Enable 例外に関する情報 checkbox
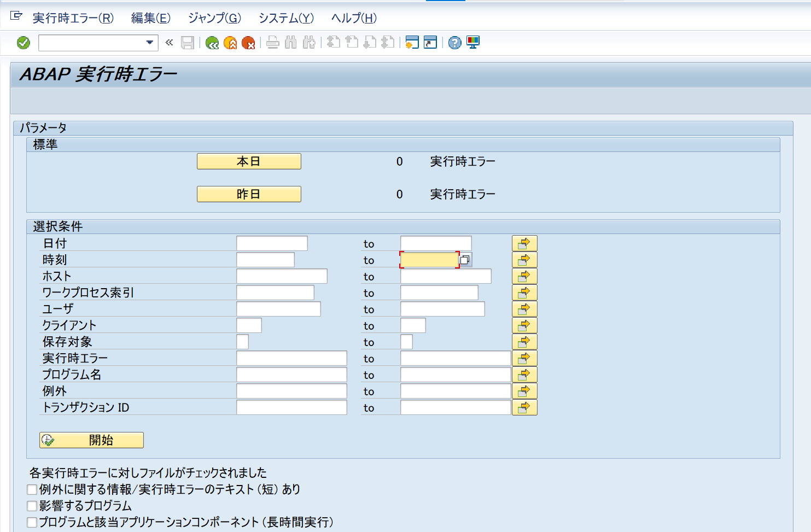 point(32,489)
